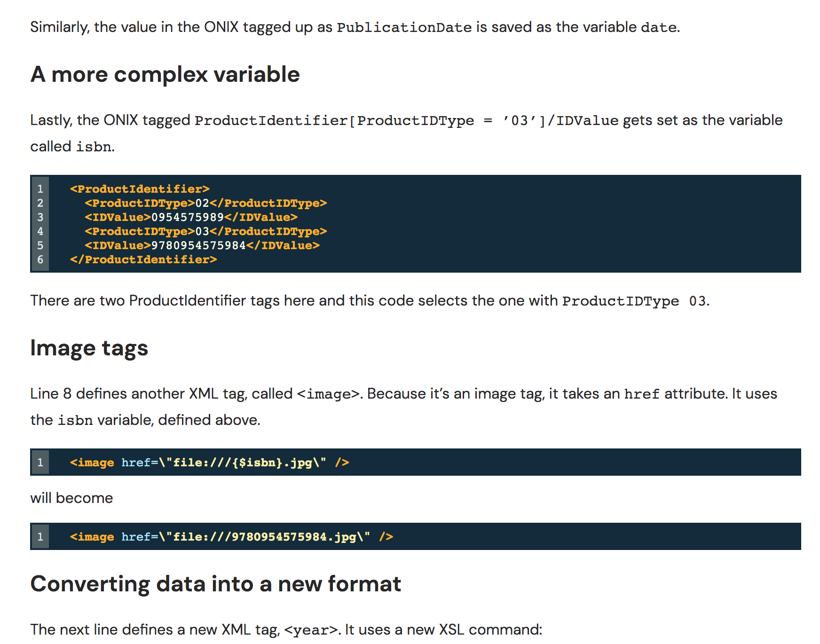
Task: Click line number 6 in the ProductIdentifier code block
Action: coord(40,259)
